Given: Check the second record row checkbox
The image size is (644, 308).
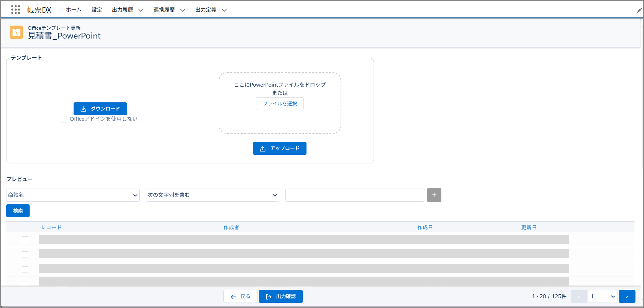Looking at the screenshot, I should [25, 254].
